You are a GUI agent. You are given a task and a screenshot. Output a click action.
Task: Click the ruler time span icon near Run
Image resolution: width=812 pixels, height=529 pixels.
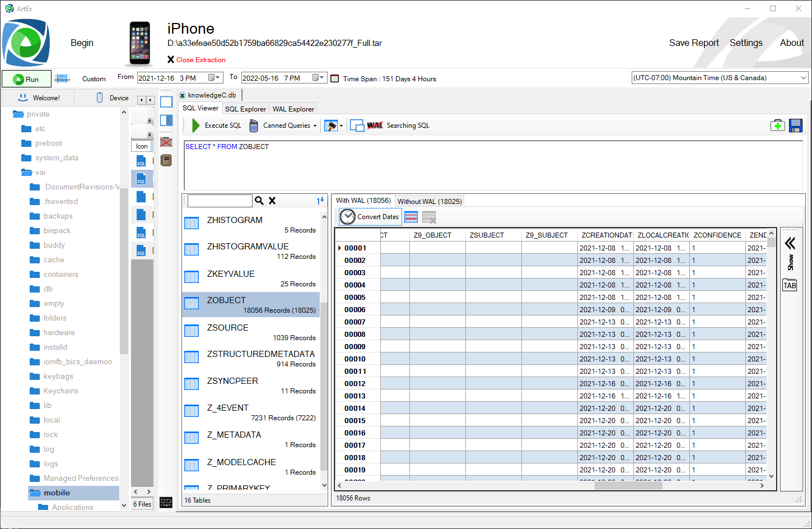pyautogui.click(x=62, y=78)
